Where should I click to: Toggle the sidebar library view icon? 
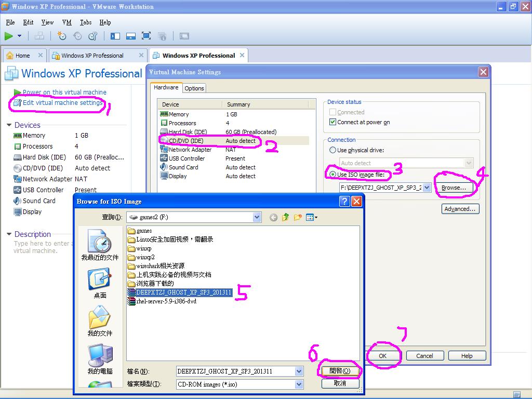click(x=115, y=36)
